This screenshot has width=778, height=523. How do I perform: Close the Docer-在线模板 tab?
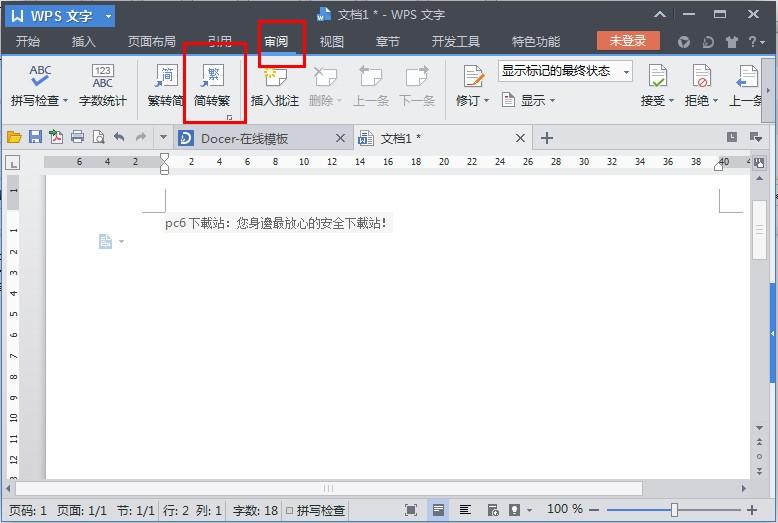pyautogui.click(x=340, y=138)
